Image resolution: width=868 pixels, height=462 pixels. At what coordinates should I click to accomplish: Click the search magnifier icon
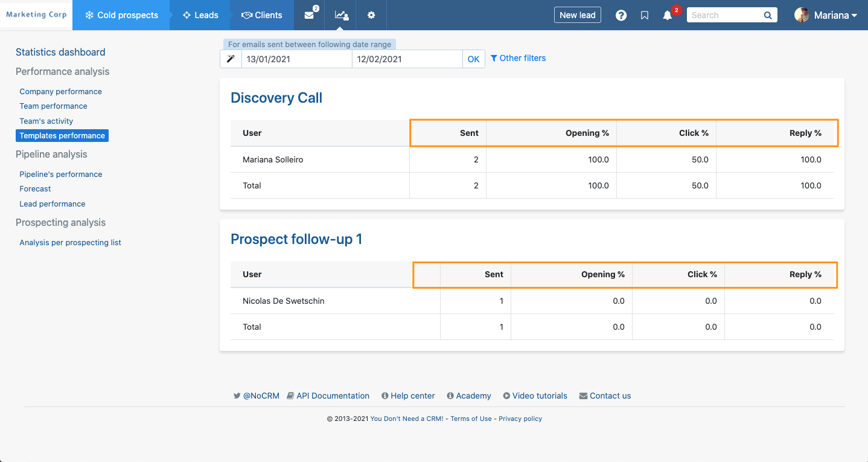(768, 16)
